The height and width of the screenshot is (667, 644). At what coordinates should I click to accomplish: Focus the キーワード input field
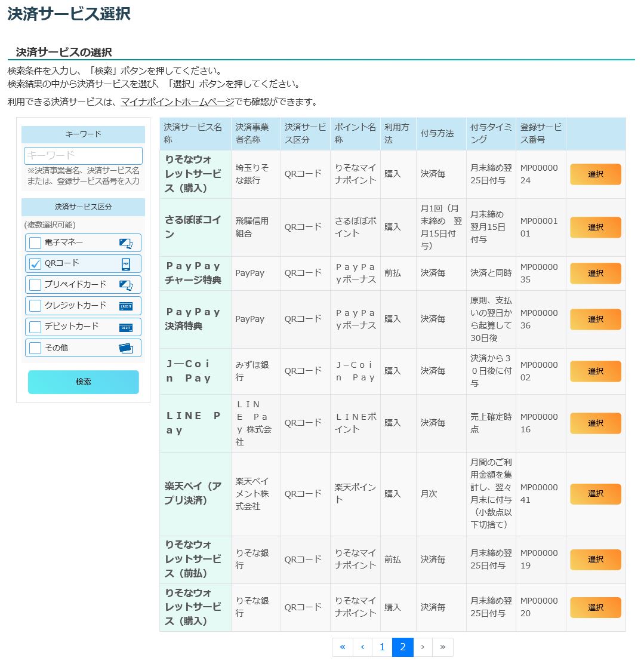pyautogui.click(x=84, y=156)
